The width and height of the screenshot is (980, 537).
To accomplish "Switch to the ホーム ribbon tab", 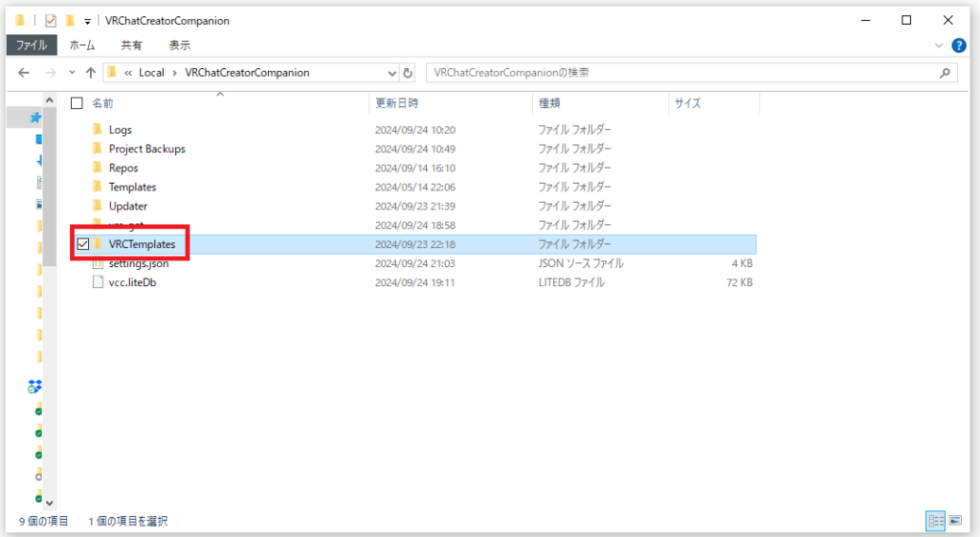I will pyautogui.click(x=82, y=45).
